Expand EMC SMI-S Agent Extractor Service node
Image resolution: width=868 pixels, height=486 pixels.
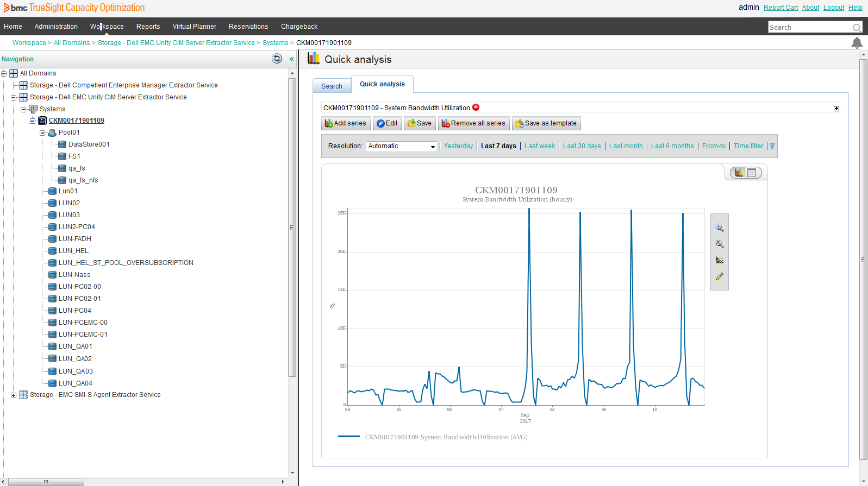pyautogui.click(x=14, y=395)
